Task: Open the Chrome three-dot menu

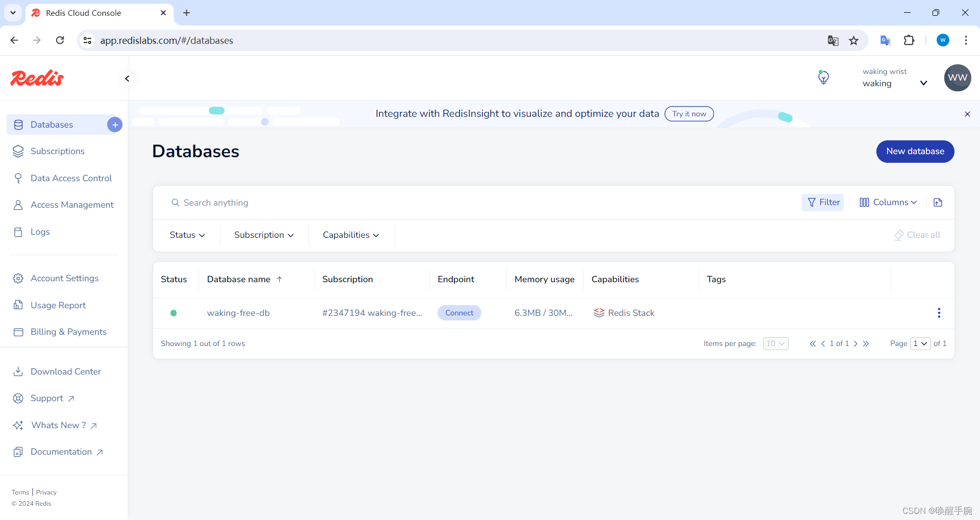Action: coord(966,40)
